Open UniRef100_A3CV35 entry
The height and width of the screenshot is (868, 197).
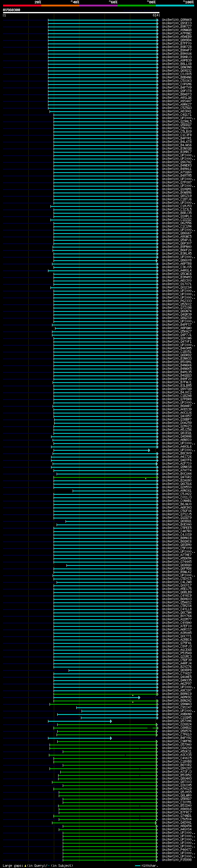point(177,755)
